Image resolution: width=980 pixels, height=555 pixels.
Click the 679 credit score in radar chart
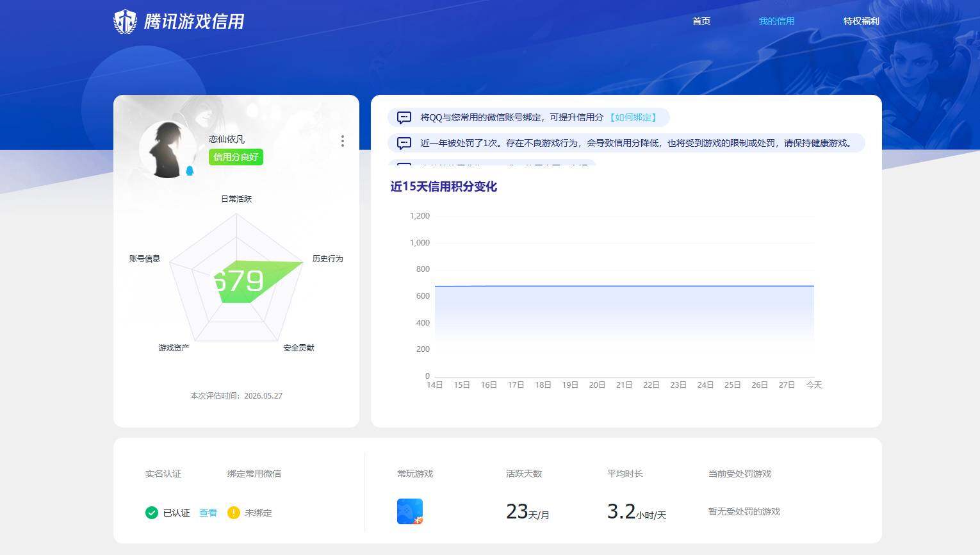[238, 281]
